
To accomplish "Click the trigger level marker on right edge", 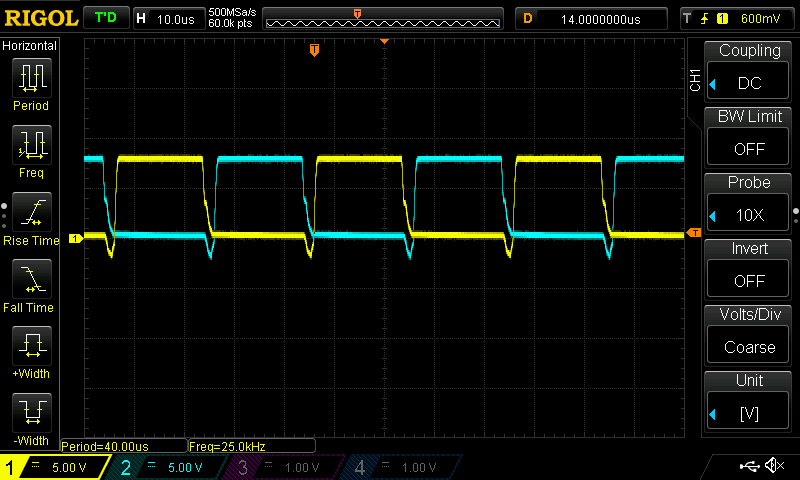I will point(693,233).
